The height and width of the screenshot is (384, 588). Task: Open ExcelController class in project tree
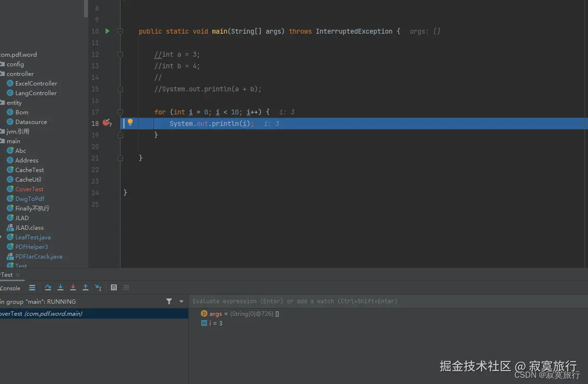click(x=36, y=83)
